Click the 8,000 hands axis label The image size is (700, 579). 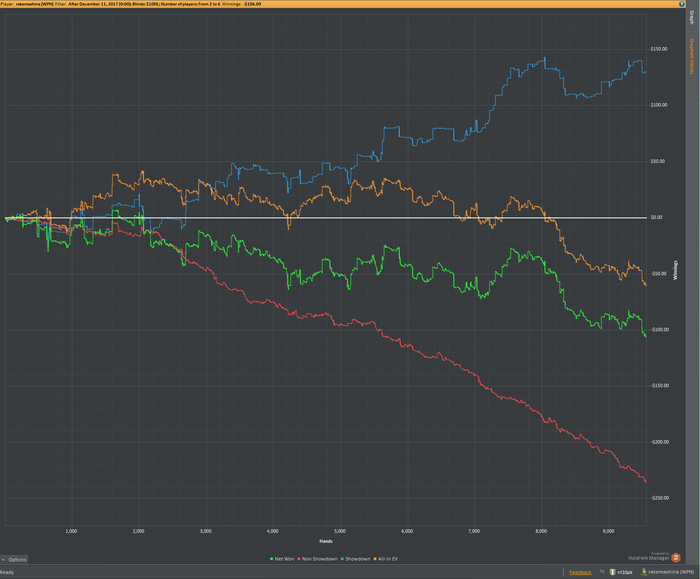click(x=542, y=531)
